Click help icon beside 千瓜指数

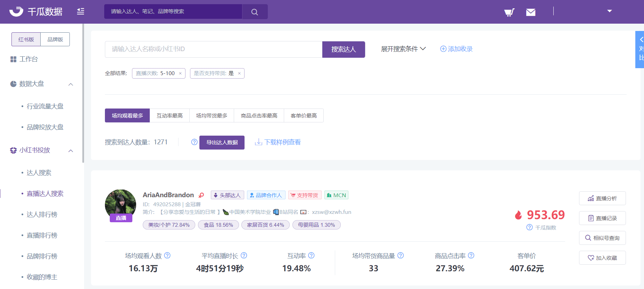(x=529, y=227)
